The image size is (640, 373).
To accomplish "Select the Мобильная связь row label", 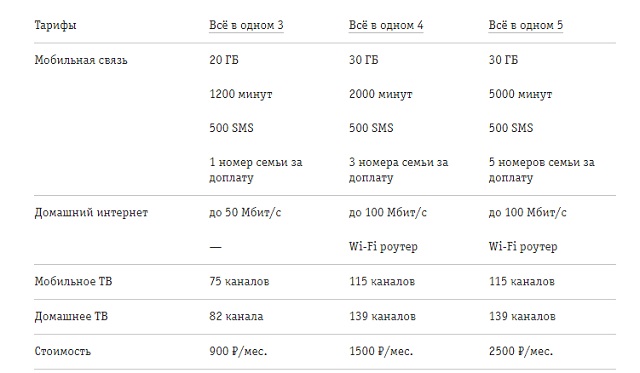I will coord(81,60).
